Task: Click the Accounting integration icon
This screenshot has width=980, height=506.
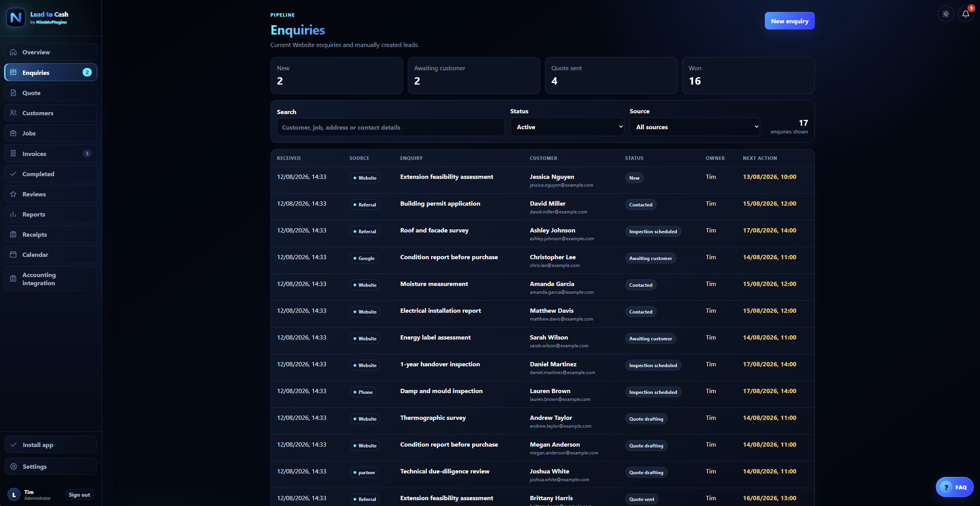Action: coord(13,279)
